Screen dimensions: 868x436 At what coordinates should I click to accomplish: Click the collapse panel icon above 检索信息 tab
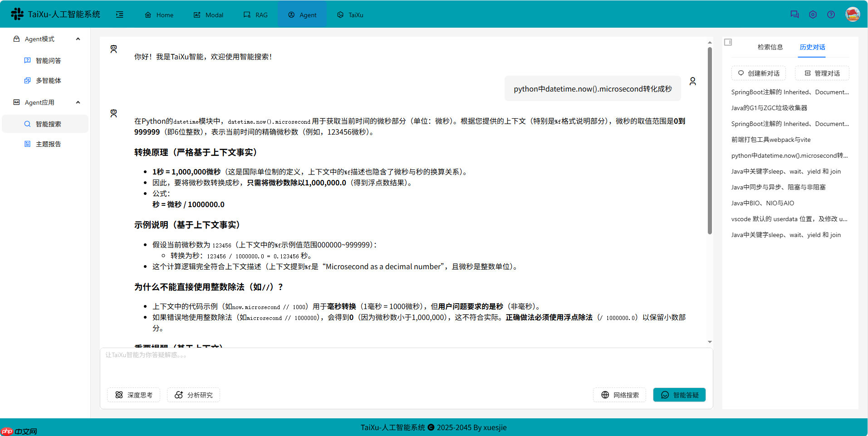728,42
